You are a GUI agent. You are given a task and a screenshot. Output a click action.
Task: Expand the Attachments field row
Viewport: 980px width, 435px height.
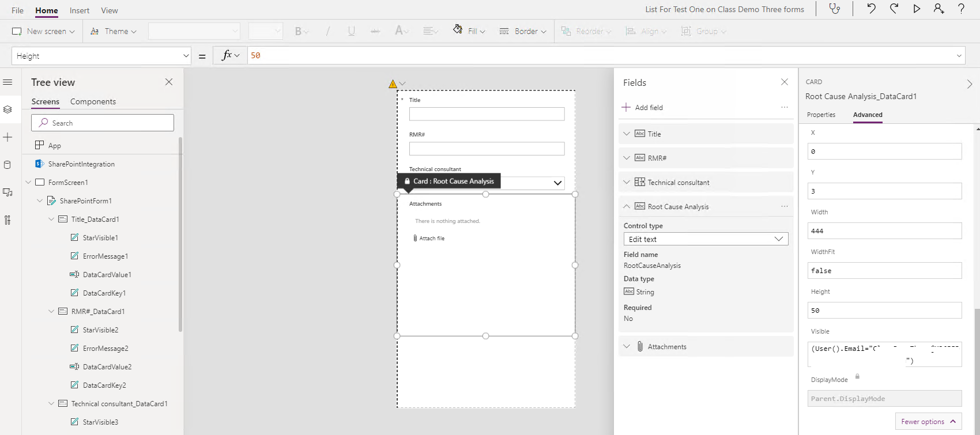(x=627, y=346)
